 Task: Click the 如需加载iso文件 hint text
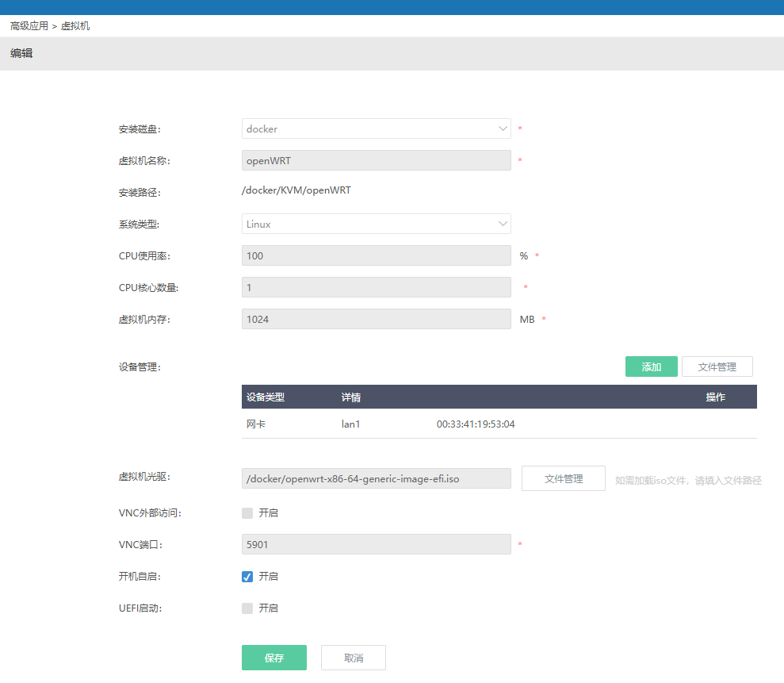(x=688, y=481)
